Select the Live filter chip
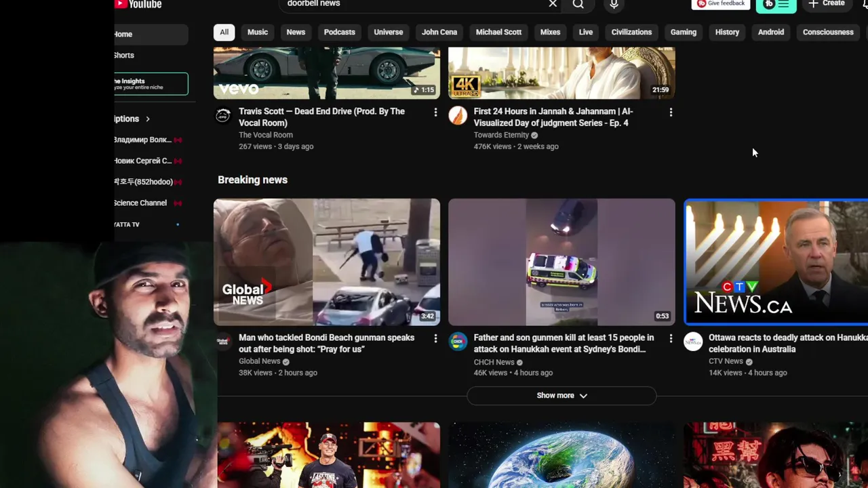The image size is (868, 488). point(586,32)
